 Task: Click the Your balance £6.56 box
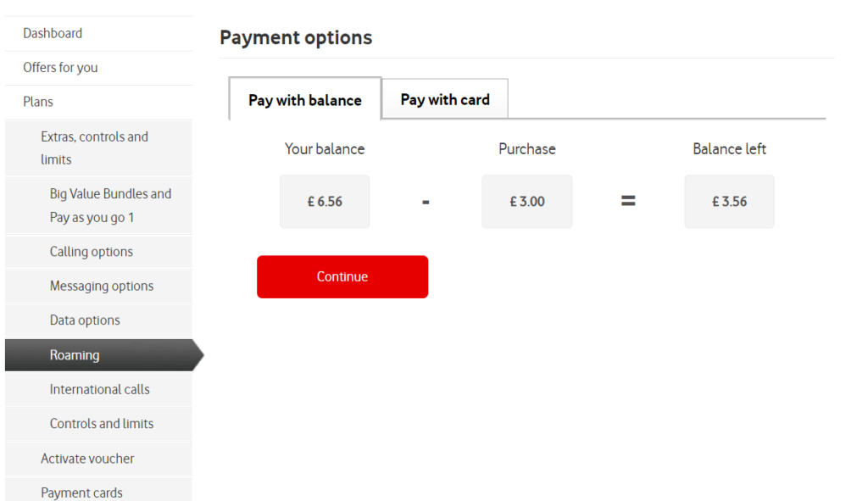(325, 202)
